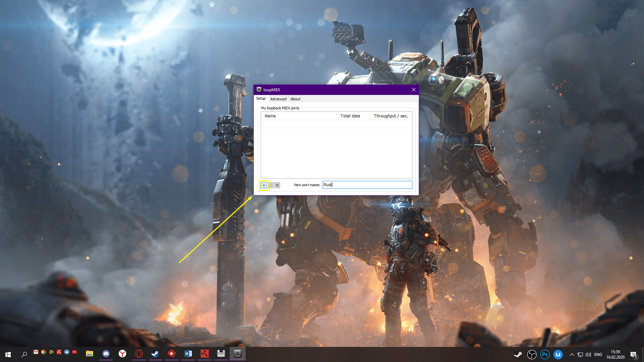Click the radiation symbol taskbar icon

pos(51,352)
